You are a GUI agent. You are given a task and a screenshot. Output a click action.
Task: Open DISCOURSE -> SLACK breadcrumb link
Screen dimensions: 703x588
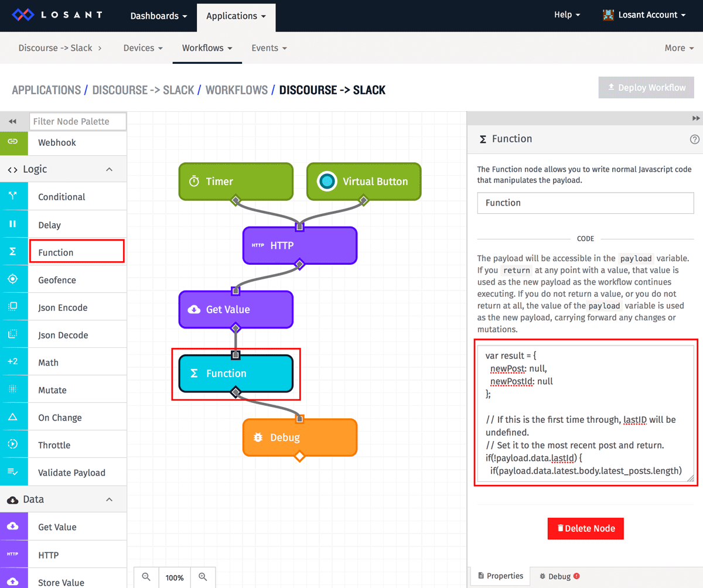click(x=143, y=90)
